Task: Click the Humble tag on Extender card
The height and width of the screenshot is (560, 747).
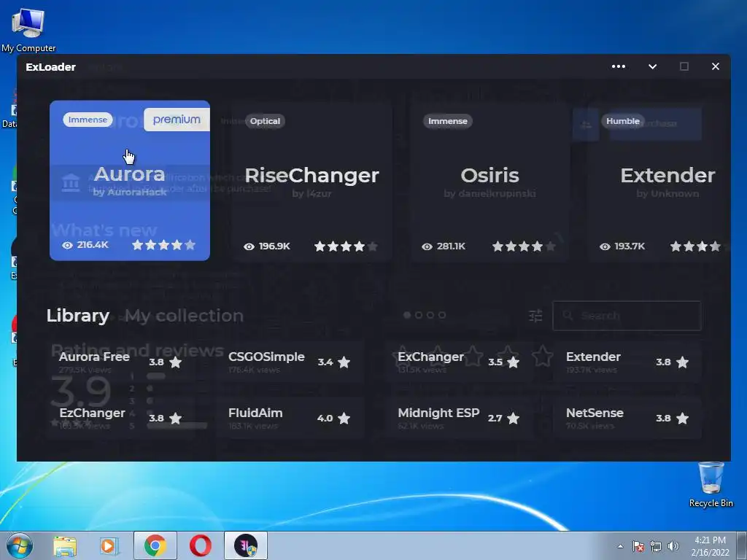Action: point(623,121)
